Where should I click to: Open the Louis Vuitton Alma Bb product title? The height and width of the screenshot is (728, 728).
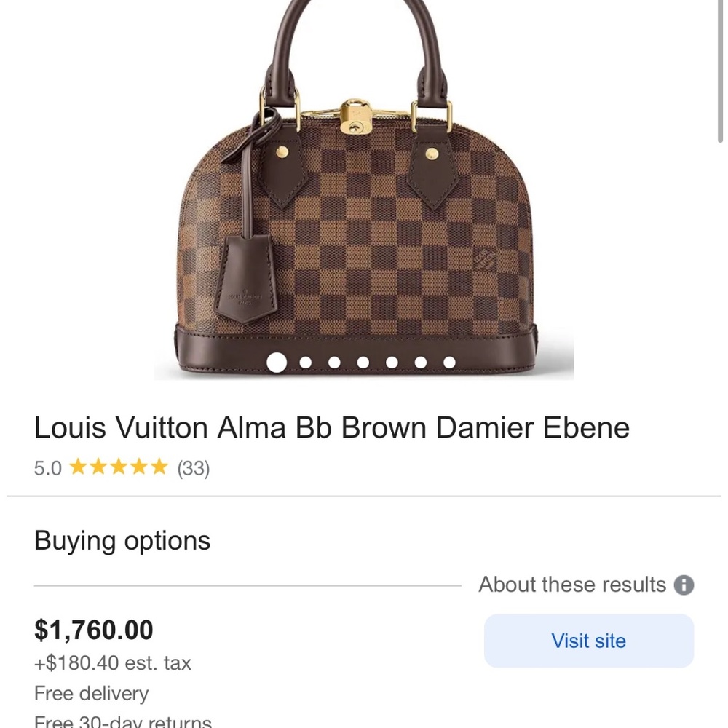332,428
